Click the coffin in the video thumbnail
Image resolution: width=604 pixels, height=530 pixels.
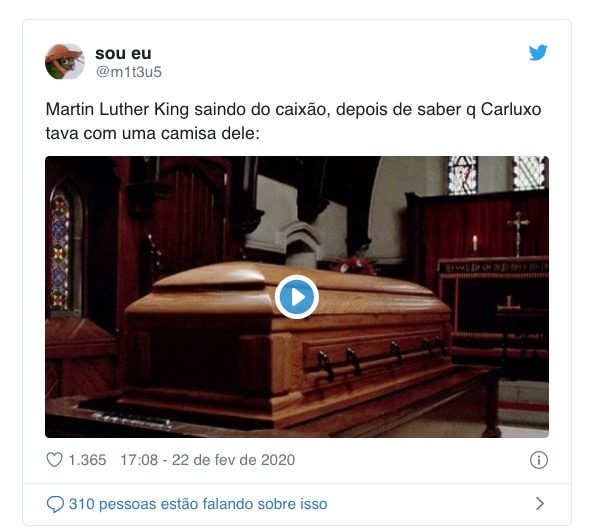[x=285, y=343]
